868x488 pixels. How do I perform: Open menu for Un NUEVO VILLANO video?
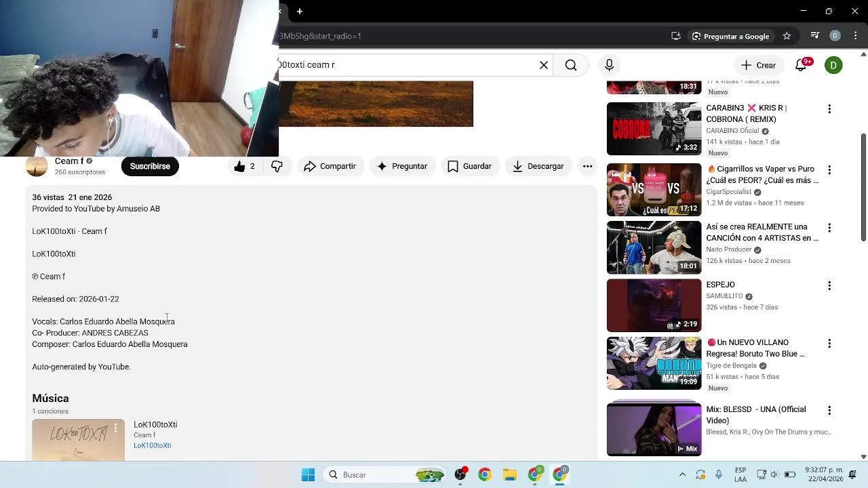(x=829, y=344)
